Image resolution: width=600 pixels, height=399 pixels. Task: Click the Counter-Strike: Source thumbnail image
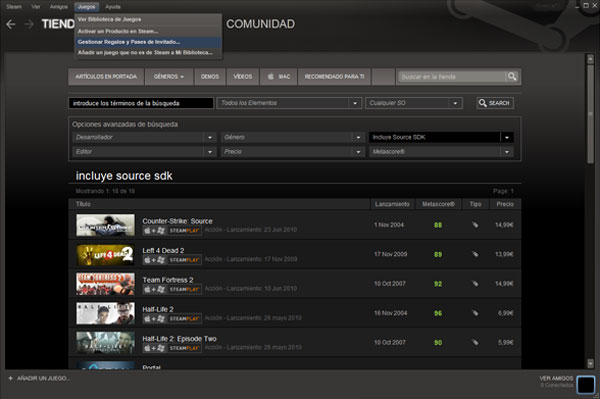(x=105, y=225)
